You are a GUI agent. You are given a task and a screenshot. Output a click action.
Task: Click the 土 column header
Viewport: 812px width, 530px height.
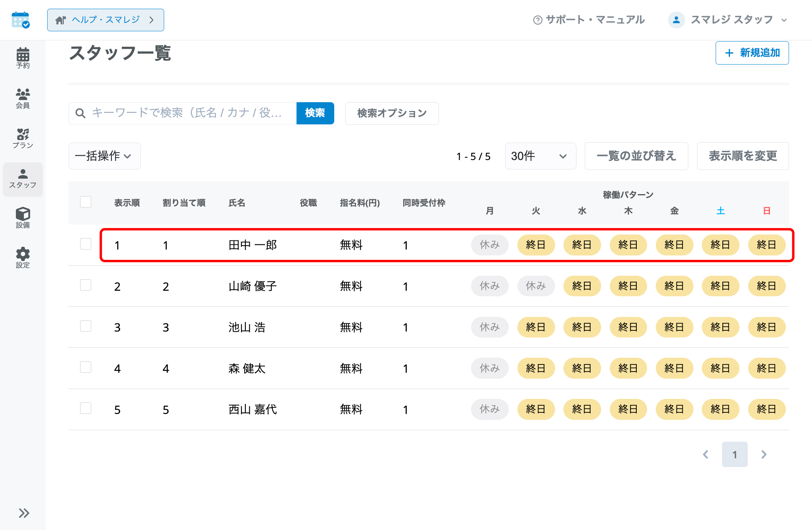tap(720, 211)
